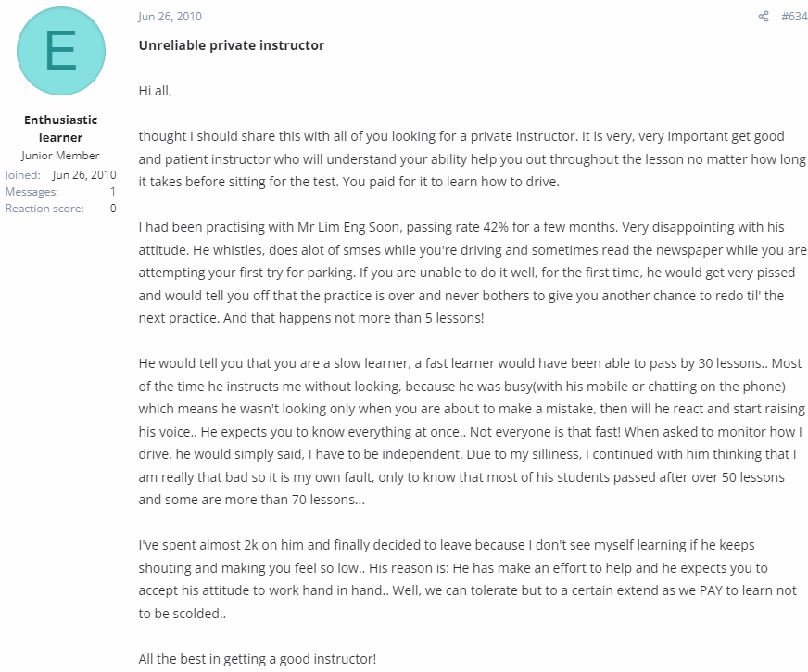The width and height of the screenshot is (808, 672).
Task: Click the Junior Member user title
Action: 60,156
